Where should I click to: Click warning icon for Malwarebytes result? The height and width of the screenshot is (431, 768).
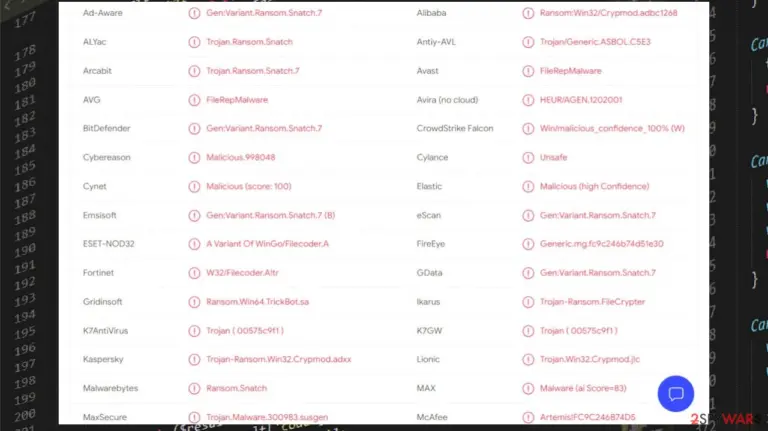point(194,388)
